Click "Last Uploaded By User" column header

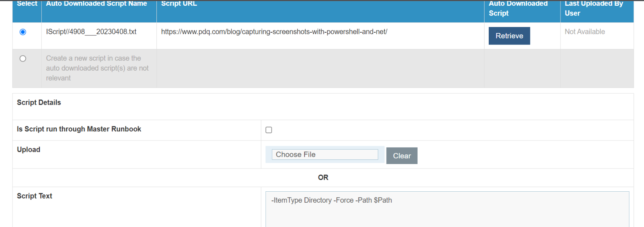(x=593, y=8)
